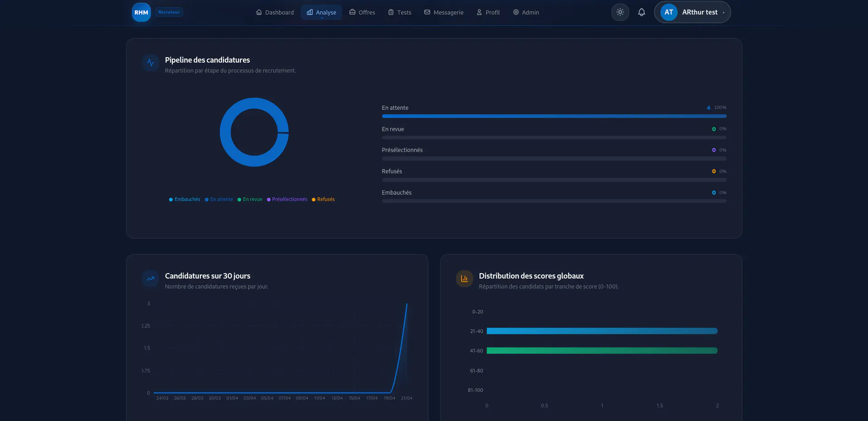This screenshot has width=868, height=421.
Task: Click the Dashboard home icon
Action: point(259,12)
